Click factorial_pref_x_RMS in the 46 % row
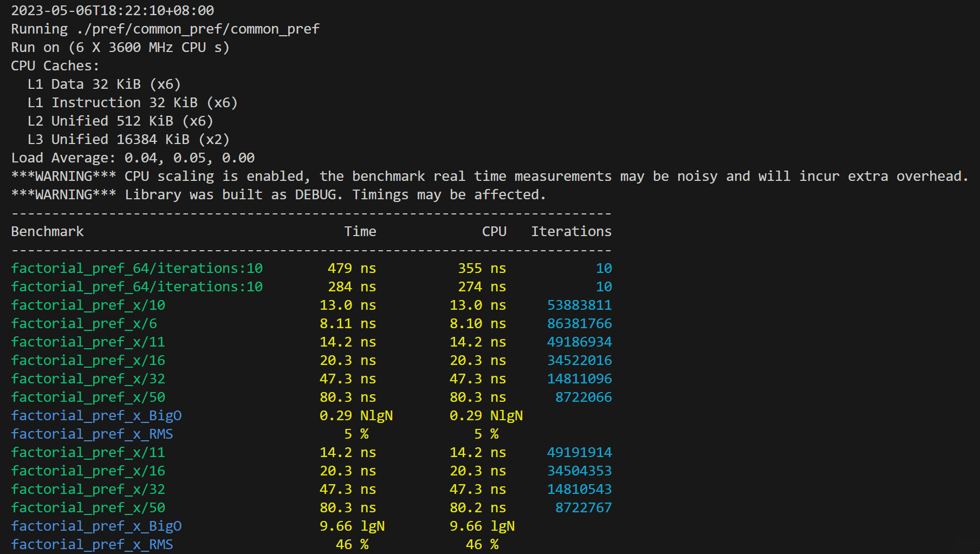Viewport: 980px width, 554px height. [92, 544]
